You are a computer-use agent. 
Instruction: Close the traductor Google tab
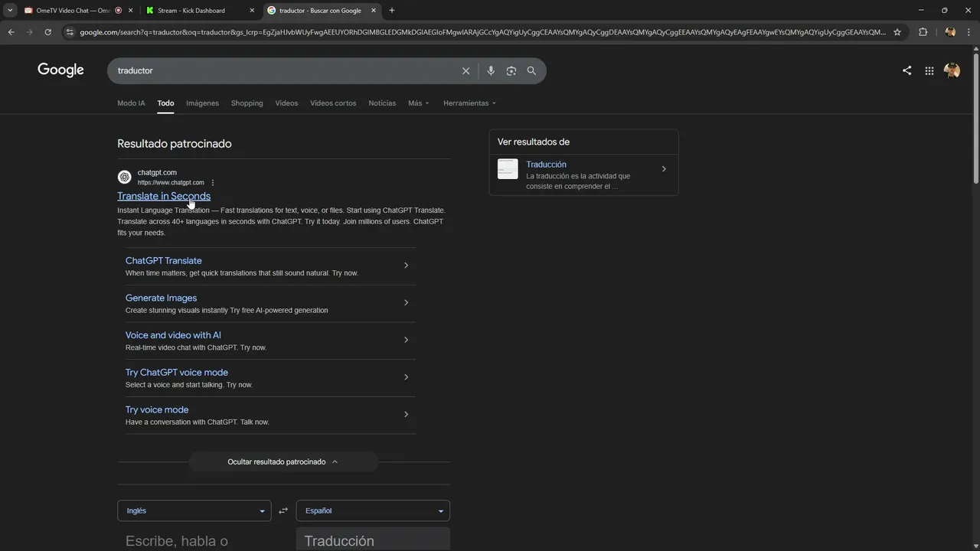(x=374, y=11)
